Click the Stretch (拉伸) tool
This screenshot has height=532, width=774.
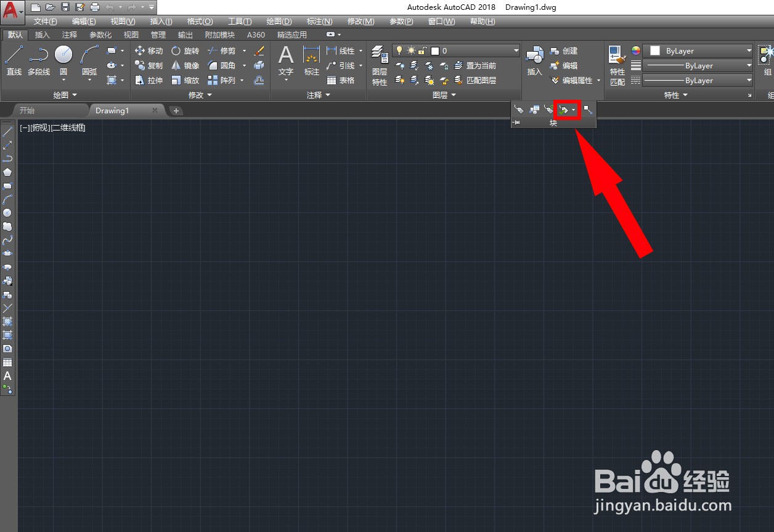[x=149, y=81]
